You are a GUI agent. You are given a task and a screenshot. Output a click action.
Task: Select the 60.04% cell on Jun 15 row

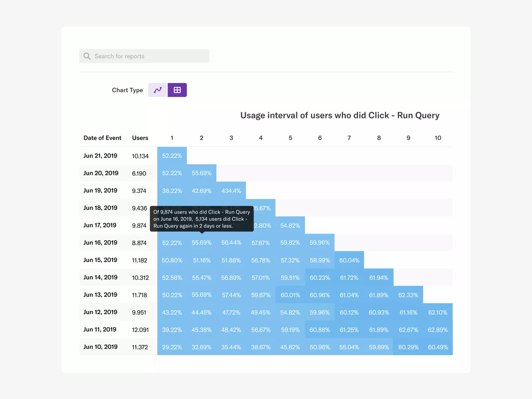click(349, 260)
